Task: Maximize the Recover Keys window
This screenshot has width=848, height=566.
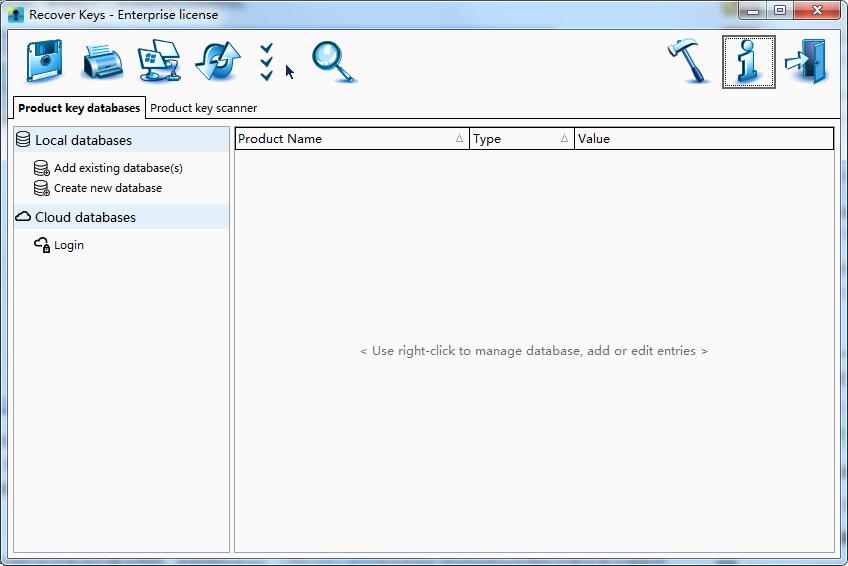Action: 779,10
